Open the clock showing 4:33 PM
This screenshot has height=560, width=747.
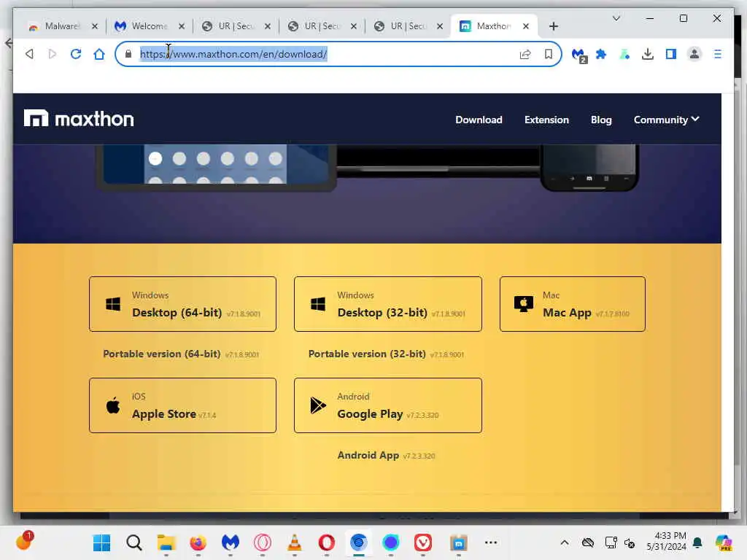tap(667, 542)
